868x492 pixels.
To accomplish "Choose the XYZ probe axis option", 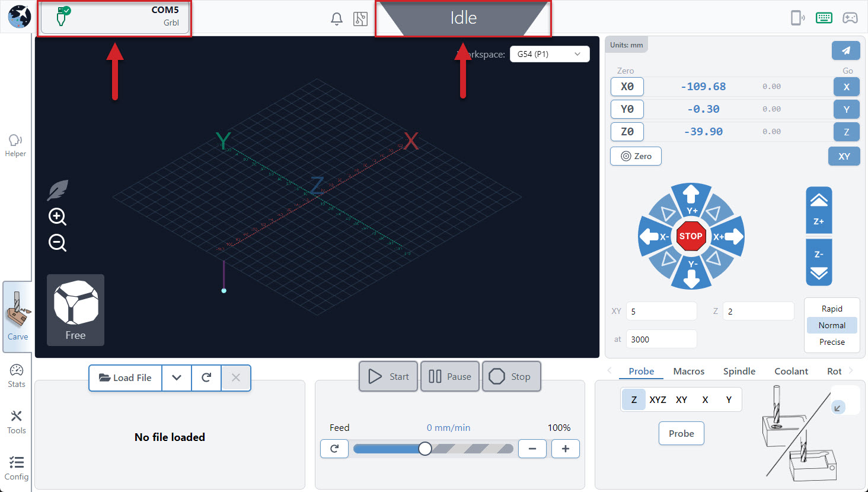I will pos(658,399).
